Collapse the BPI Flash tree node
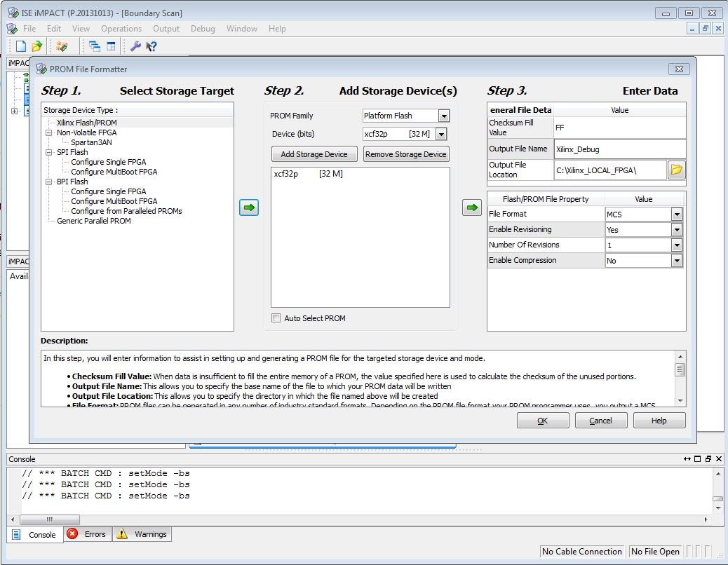 (49, 182)
